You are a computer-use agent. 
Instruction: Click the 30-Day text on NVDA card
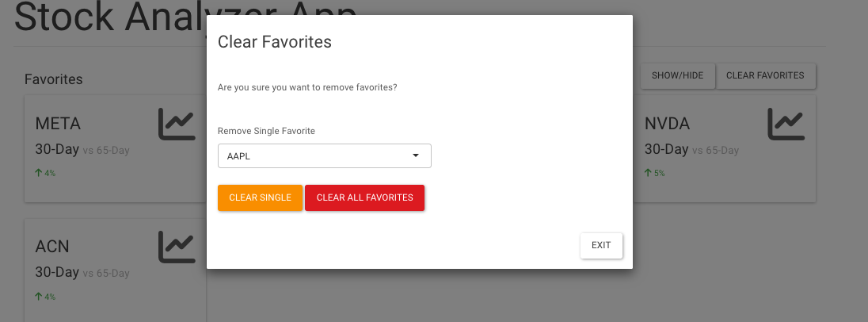667,149
